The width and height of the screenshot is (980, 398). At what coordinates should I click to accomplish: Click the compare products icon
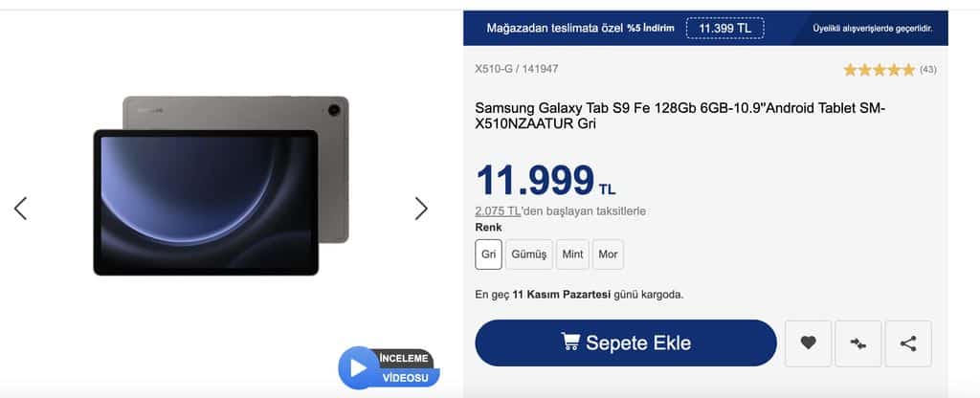[x=858, y=343]
